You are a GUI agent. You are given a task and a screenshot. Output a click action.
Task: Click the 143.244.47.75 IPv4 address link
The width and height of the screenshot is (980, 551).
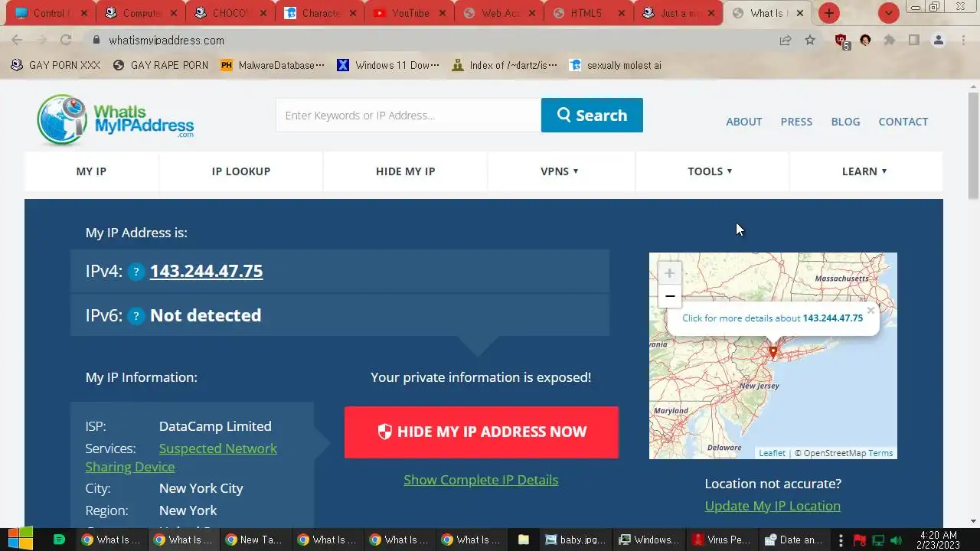206,271
